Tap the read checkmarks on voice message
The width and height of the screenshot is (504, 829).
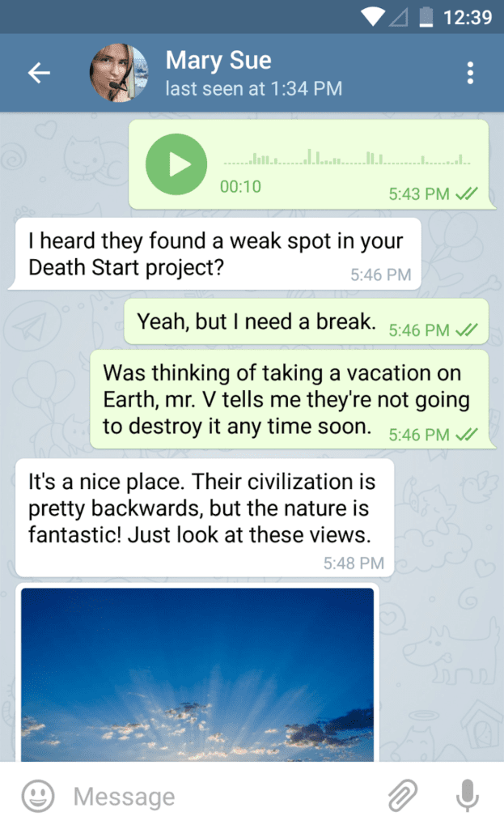point(467,194)
